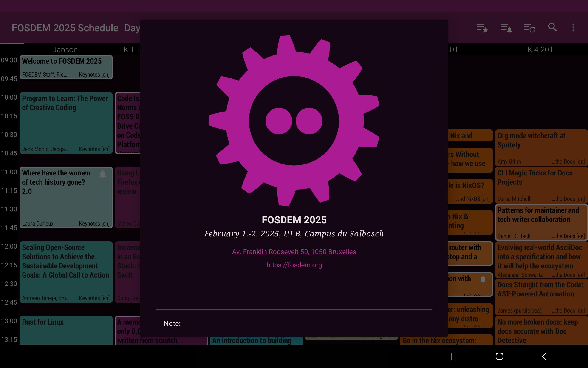Open Patterns for maintainer and tech writer session
Screen dimensions: 588x368
coord(541,222)
